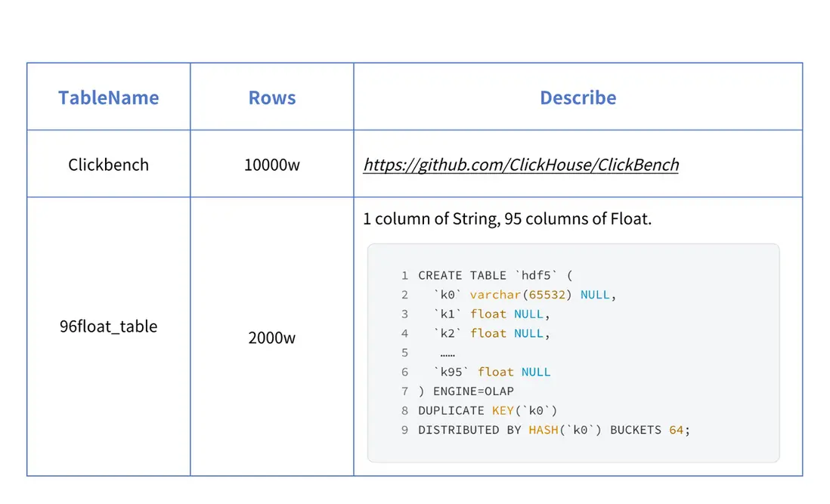Select the 96float_table name cell
830x504 pixels.
click(108, 326)
